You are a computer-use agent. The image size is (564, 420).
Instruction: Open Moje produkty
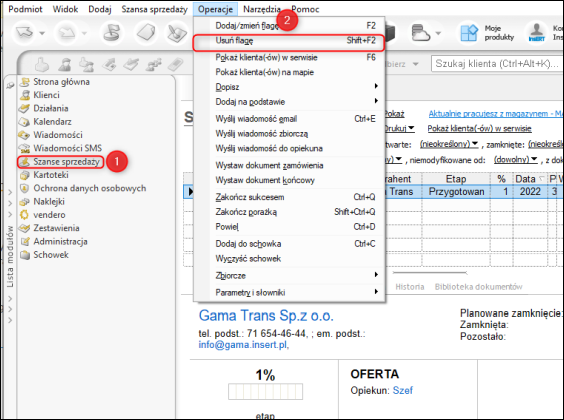(488, 33)
